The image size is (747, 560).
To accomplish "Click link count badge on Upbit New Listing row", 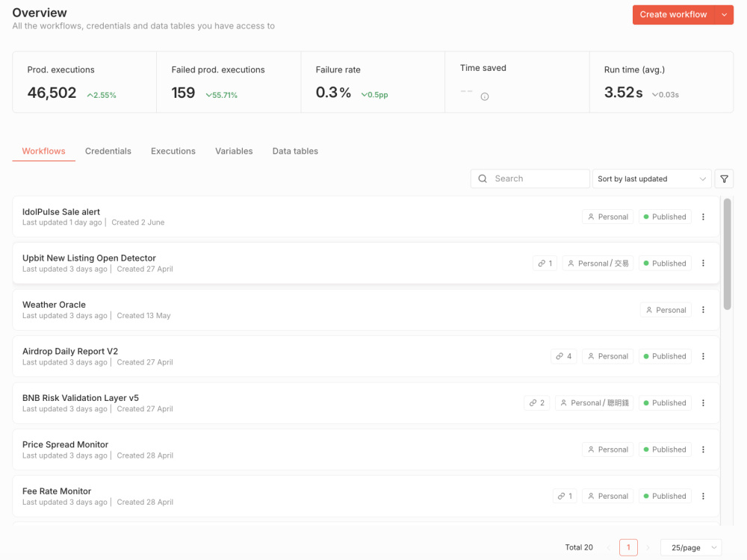I will click(x=545, y=264).
